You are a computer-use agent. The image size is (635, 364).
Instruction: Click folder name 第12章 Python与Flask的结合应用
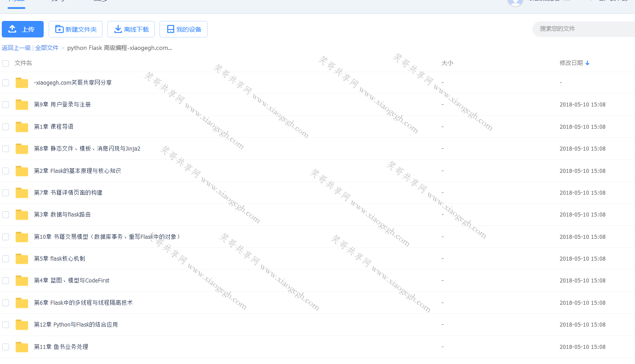[76, 324]
